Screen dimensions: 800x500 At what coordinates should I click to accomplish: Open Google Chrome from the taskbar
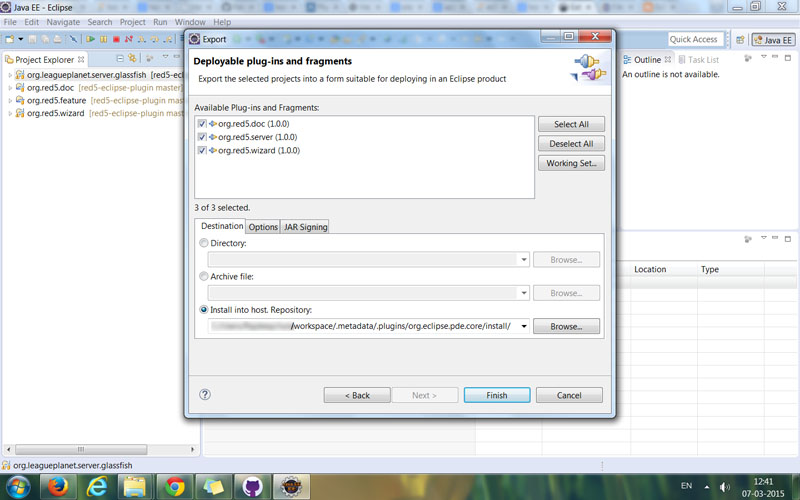click(x=174, y=487)
